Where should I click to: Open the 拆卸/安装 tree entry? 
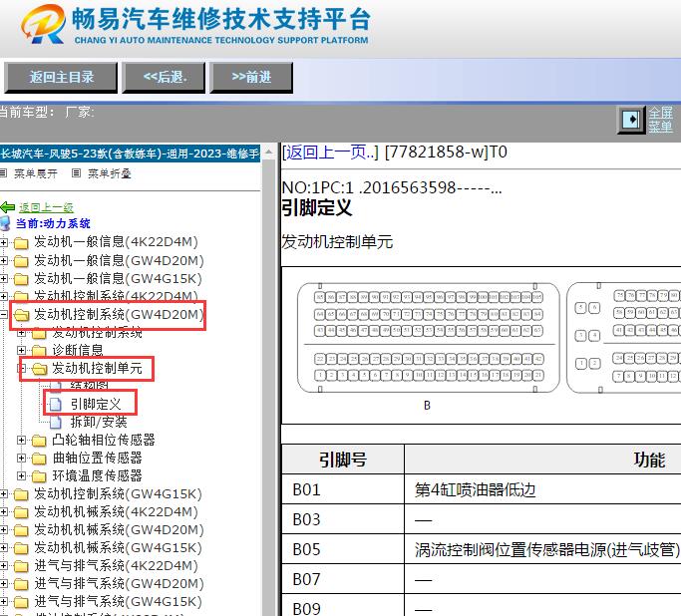99,422
